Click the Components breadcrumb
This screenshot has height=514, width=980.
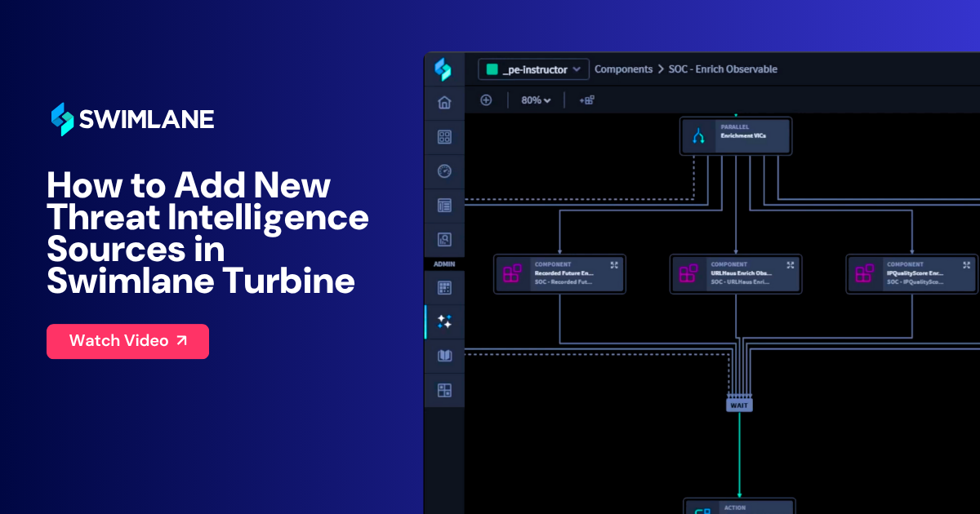[x=623, y=69]
